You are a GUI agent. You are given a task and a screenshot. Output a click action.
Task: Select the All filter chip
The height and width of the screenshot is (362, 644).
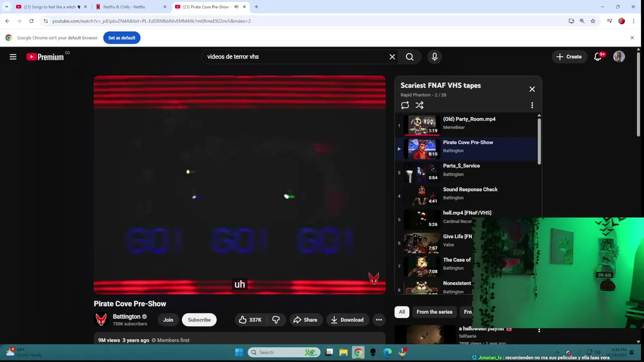point(402,312)
